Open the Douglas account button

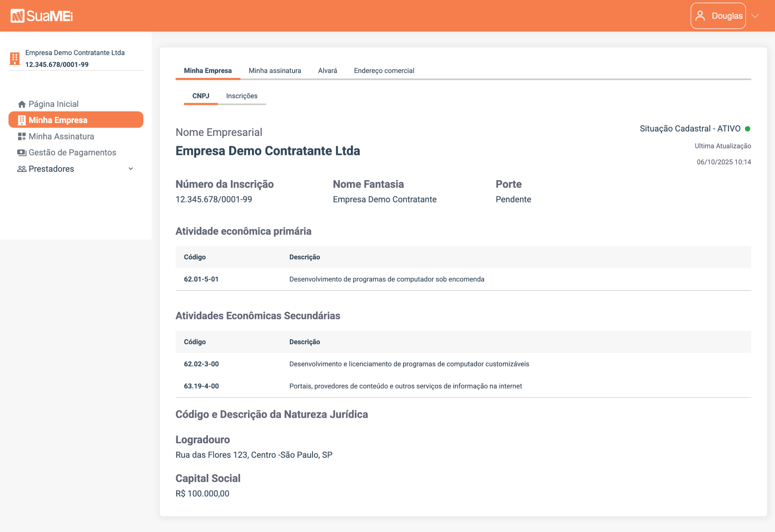click(x=718, y=16)
